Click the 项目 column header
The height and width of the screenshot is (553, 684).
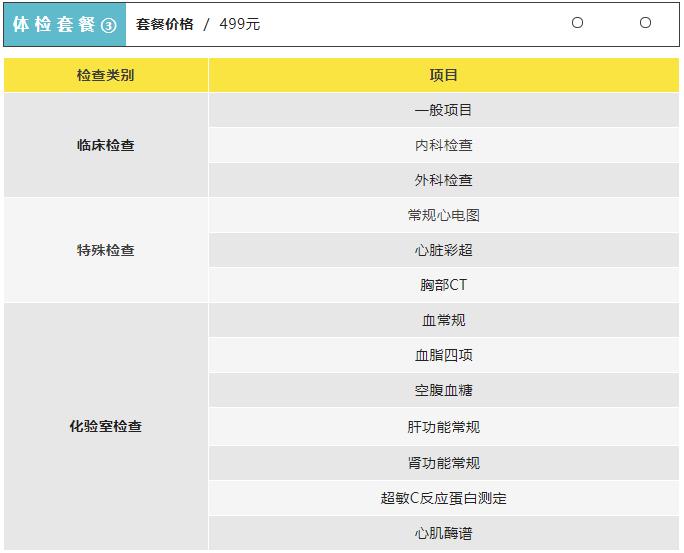tap(443, 75)
